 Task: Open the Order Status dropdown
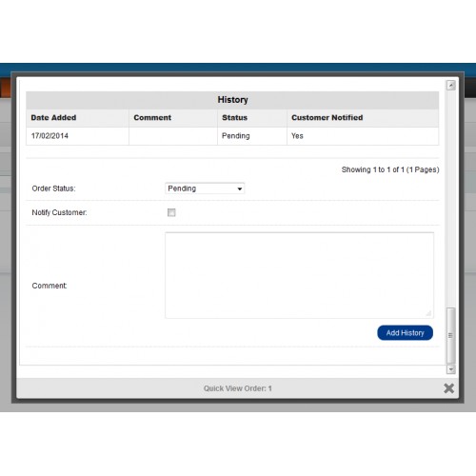[205, 188]
